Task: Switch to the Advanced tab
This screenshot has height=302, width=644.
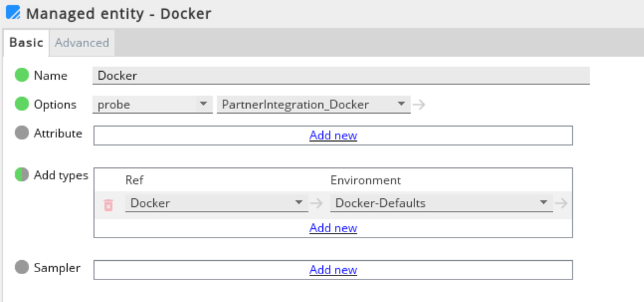Action: click(x=82, y=42)
